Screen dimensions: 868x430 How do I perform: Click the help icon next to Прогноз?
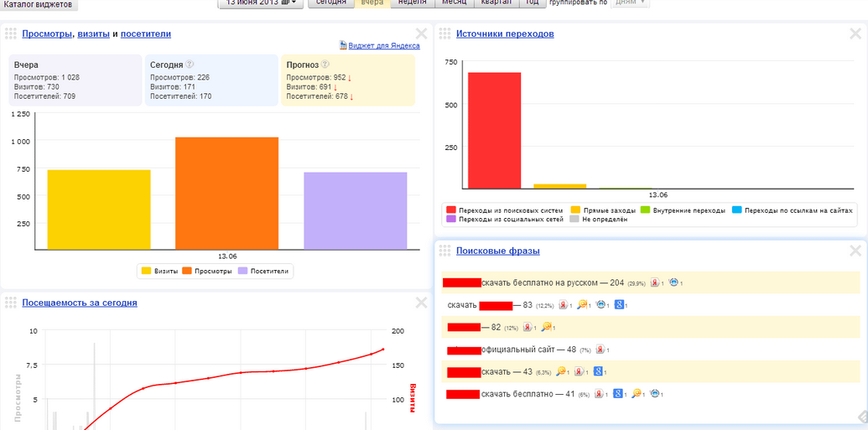coord(325,65)
